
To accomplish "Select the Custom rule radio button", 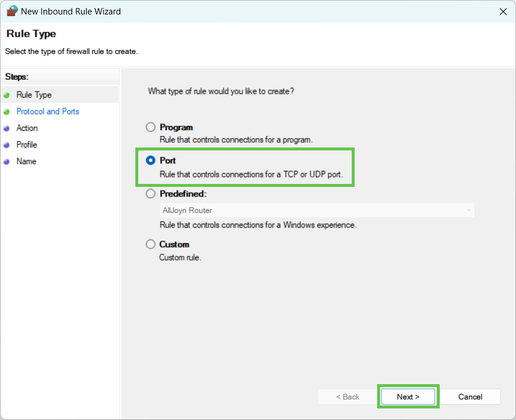I will click(x=150, y=244).
